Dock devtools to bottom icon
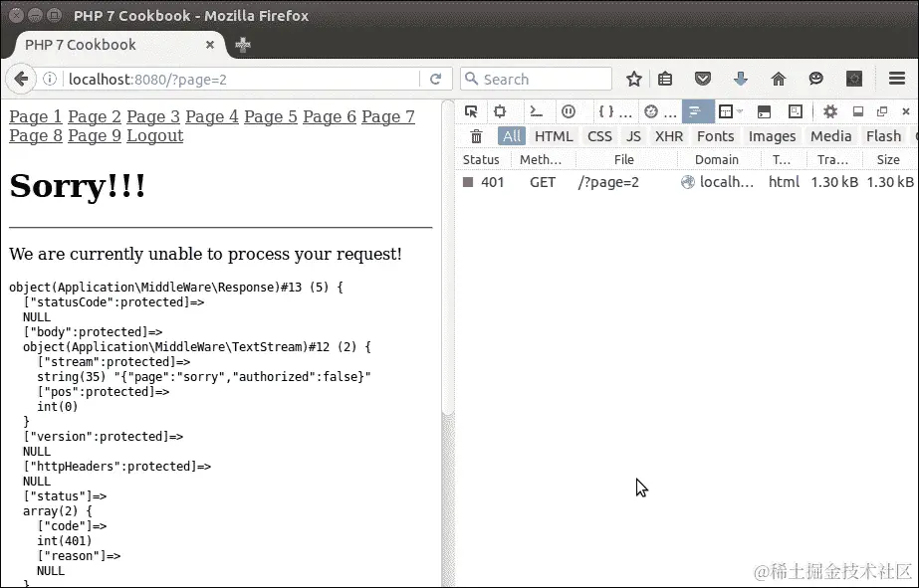This screenshot has width=919, height=588. pyautogui.click(x=858, y=111)
